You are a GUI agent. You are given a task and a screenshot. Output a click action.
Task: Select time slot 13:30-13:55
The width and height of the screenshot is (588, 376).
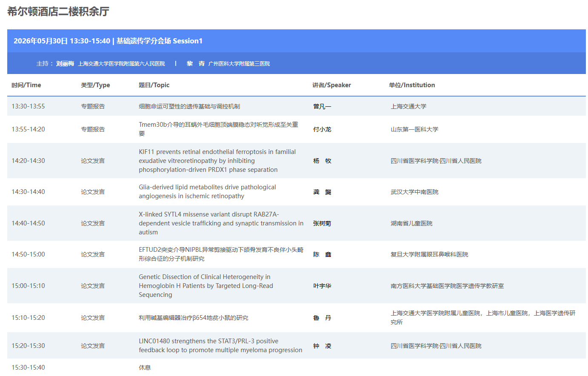28,106
